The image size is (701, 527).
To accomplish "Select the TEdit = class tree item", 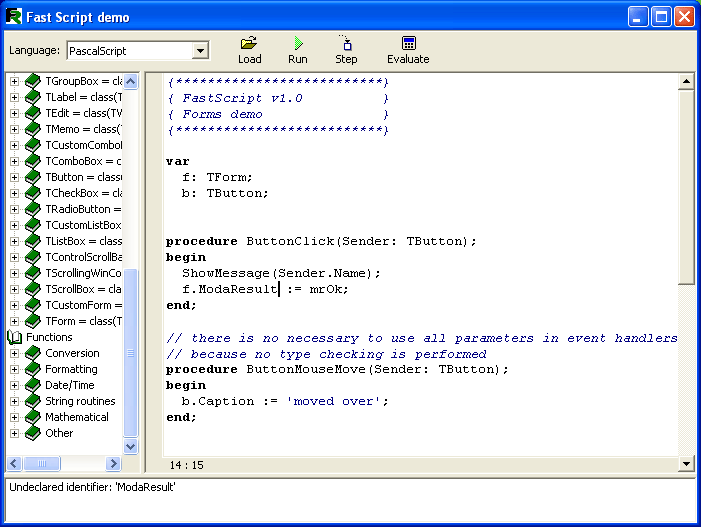I will point(84,113).
